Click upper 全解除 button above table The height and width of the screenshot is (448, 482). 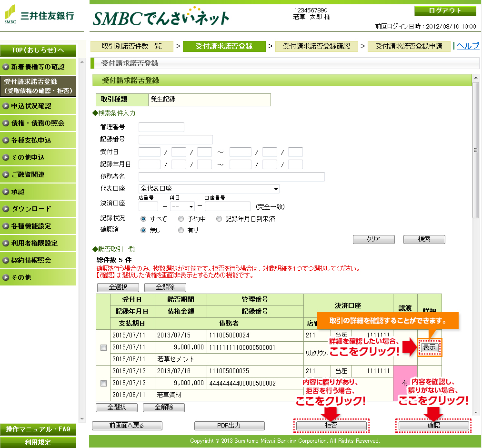165,287
